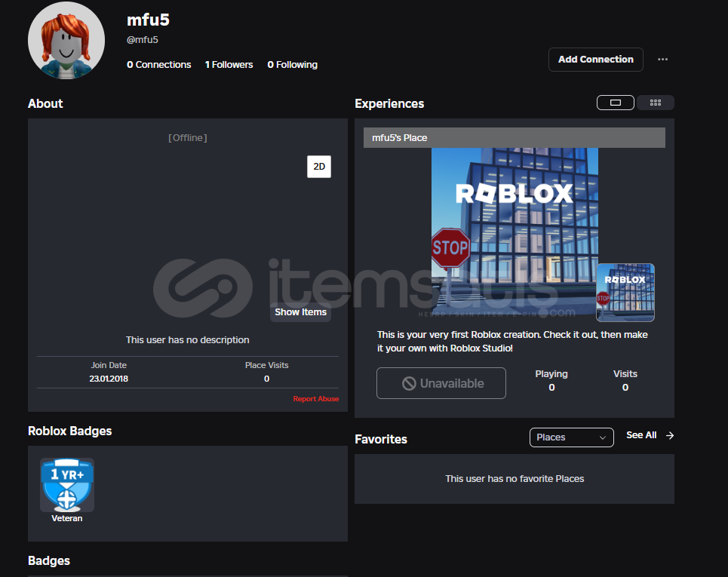Click the small Roblox place icon thumbnail
Screen dimensions: 728x577
[x=625, y=293]
